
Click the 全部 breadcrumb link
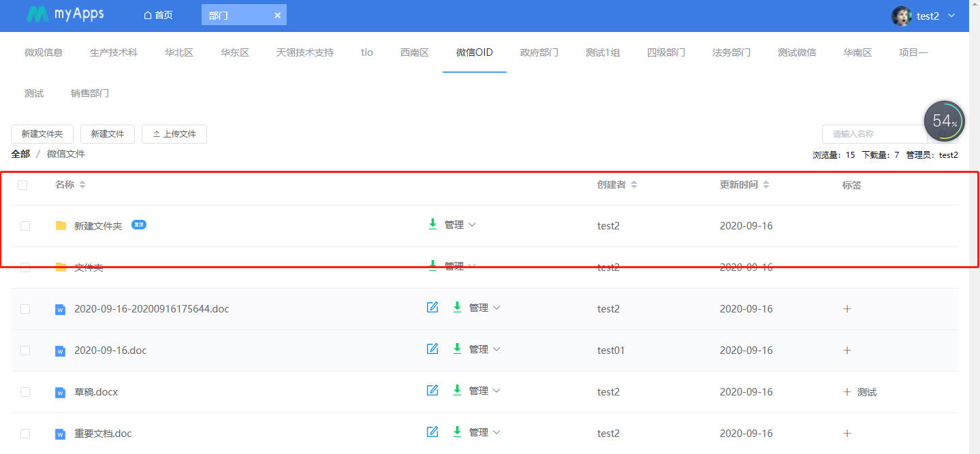click(x=20, y=155)
